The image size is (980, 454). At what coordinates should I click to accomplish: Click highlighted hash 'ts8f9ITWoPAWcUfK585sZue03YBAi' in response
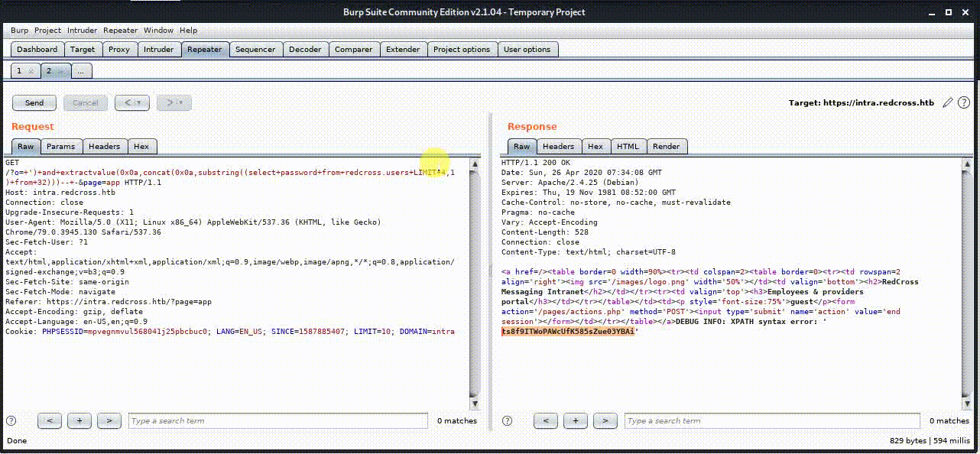568,332
